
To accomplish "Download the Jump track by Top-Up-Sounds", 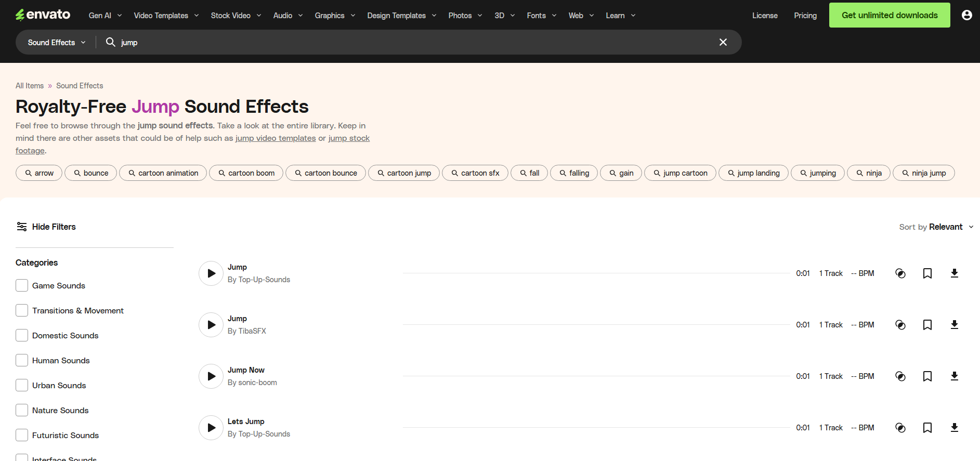I will tap(954, 273).
